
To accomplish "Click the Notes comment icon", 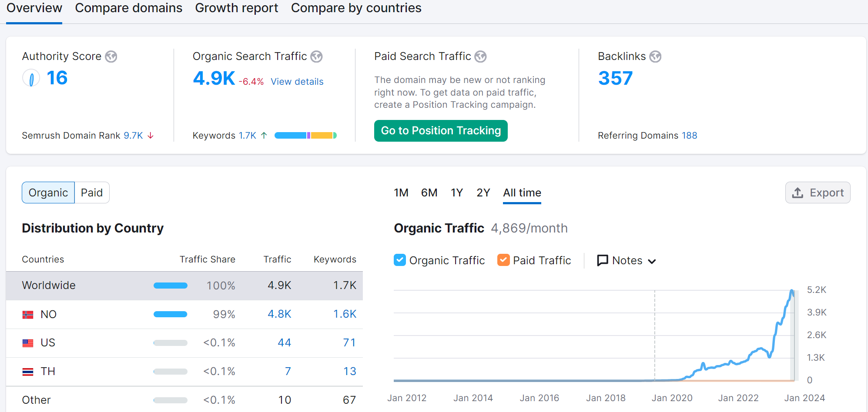I will pos(603,260).
